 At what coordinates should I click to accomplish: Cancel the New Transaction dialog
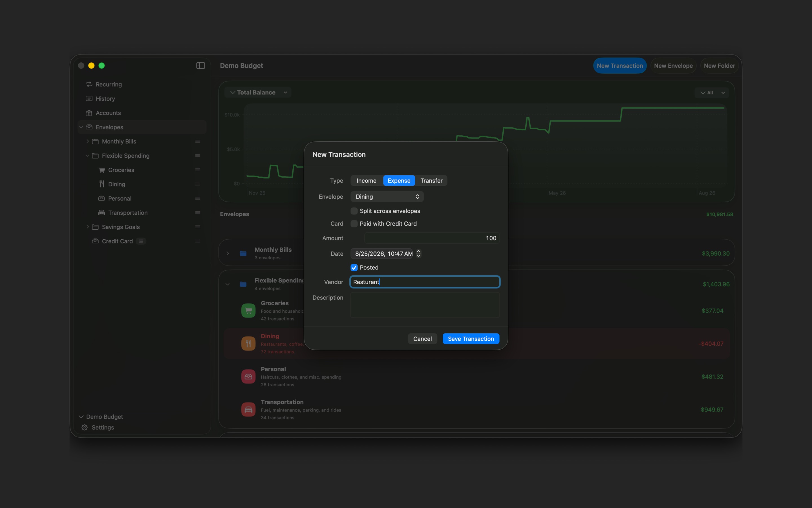[x=422, y=339]
